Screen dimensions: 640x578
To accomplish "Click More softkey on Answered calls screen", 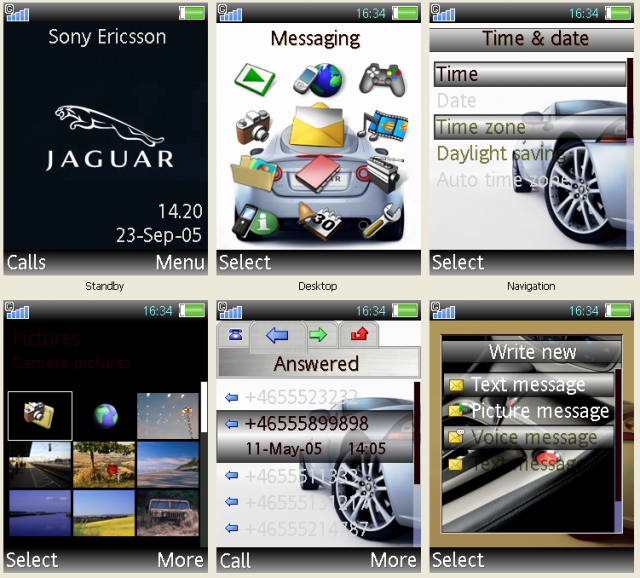I will [393, 560].
